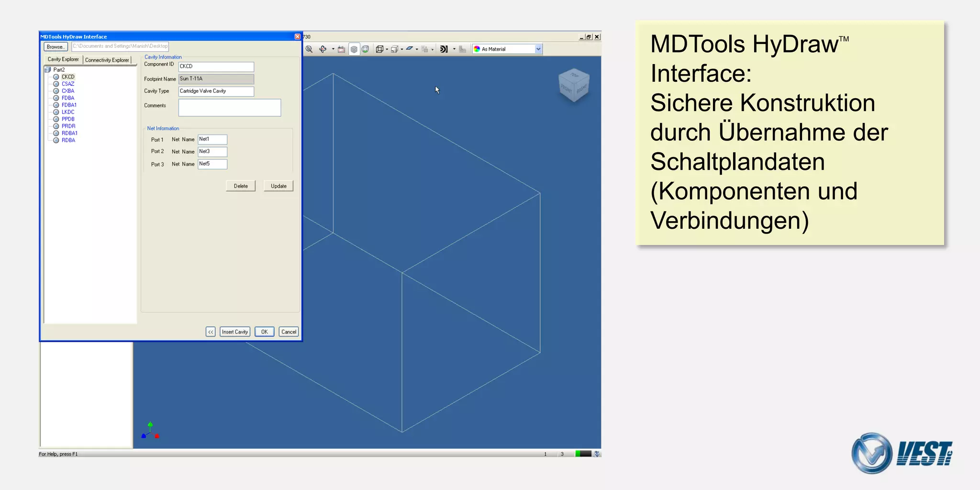The height and width of the screenshot is (490, 980).
Task: Click the file path input field
Action: [120, 46]
